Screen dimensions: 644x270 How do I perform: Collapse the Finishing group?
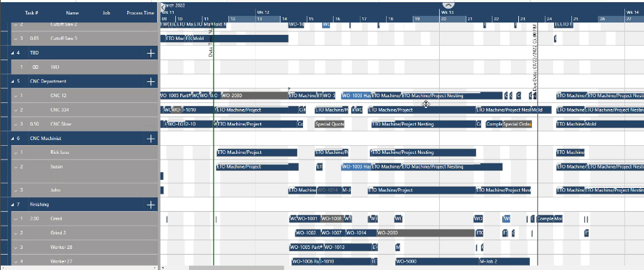point(12,205)
